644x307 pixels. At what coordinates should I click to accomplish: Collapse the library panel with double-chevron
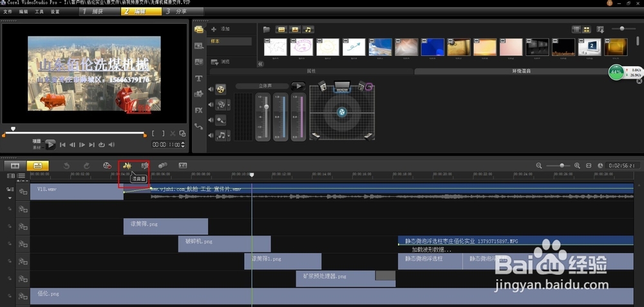[261, 64]
